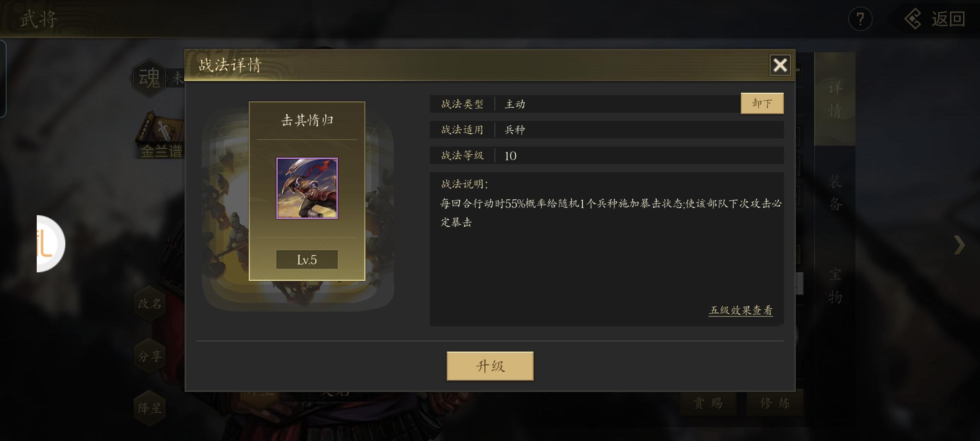Go to next general with right chevron

[x=960, y=245]
